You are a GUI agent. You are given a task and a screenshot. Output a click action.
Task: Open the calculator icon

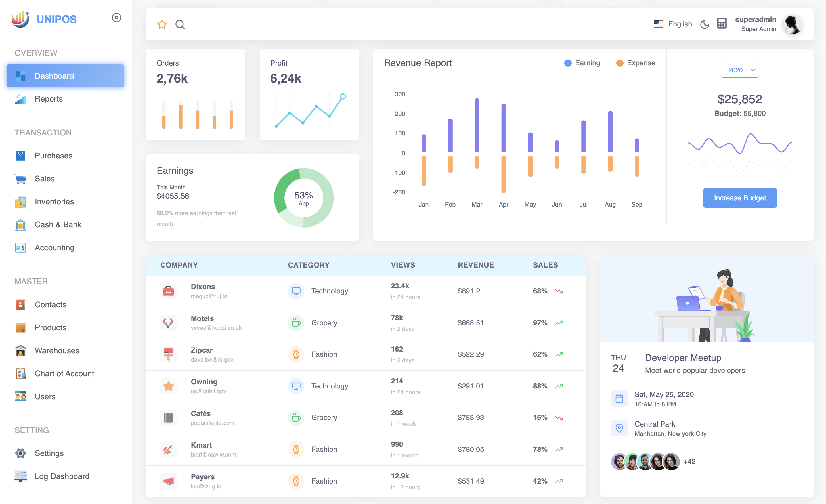point(722,24)
